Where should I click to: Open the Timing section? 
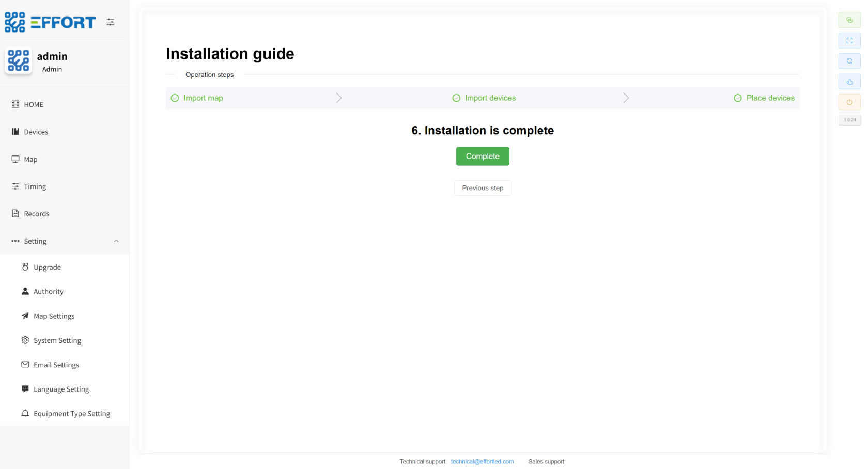(x=35, y=186)
